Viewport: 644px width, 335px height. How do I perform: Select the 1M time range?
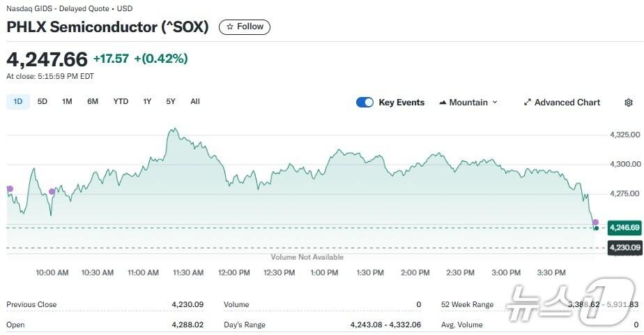click(x=67, y=101)
